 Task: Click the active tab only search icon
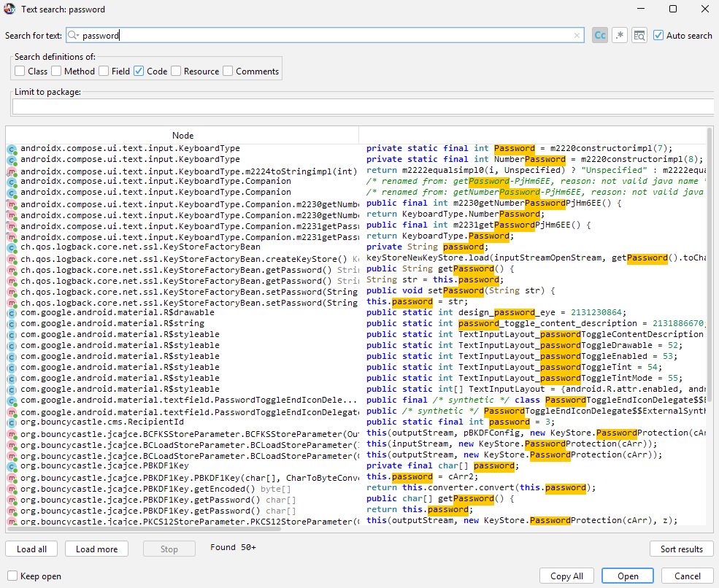(x=639, y=35)
